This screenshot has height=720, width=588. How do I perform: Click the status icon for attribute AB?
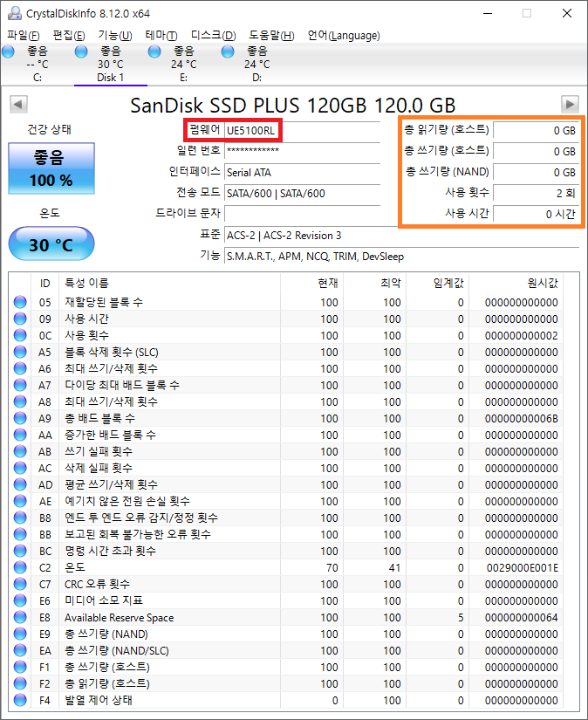(x=20, y=451)
